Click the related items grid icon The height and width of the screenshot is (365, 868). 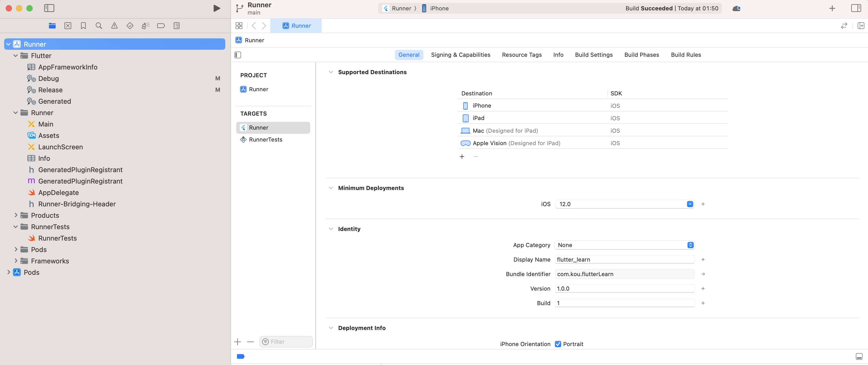click(239, 26)
